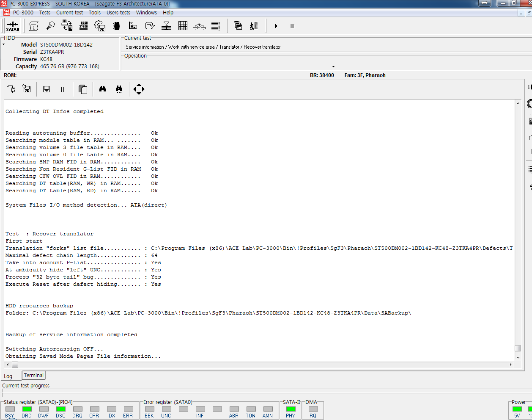Copy the log with the pages icon

click(x=83, y=89)
